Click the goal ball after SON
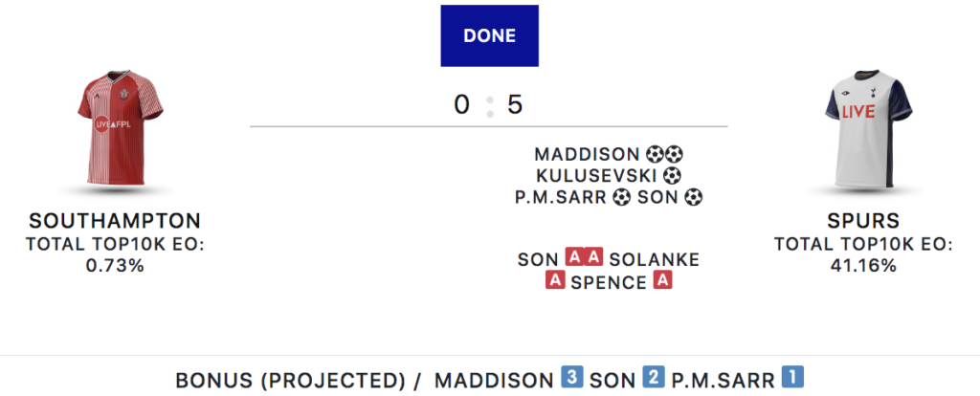The image size is (980, 396). tap(694, 198)
